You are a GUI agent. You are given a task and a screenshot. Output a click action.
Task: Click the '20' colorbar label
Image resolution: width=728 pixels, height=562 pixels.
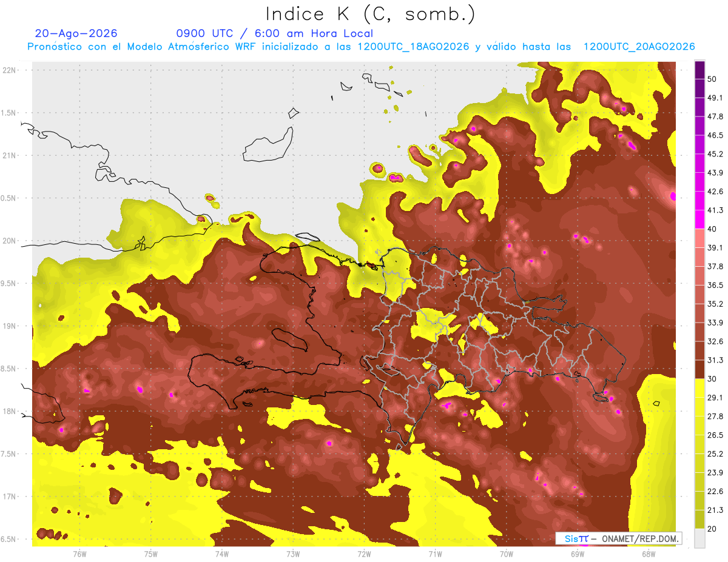pos(713,529)
